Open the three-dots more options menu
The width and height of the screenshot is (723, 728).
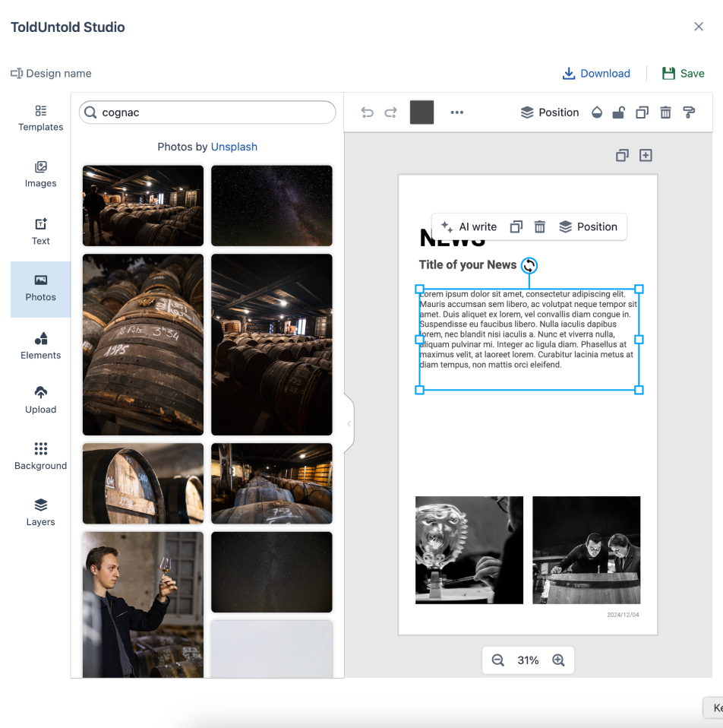[x=456, y=112]
